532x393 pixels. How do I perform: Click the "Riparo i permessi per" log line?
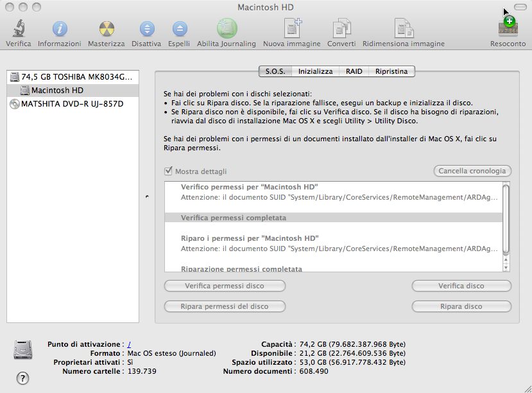coord(250,238)
